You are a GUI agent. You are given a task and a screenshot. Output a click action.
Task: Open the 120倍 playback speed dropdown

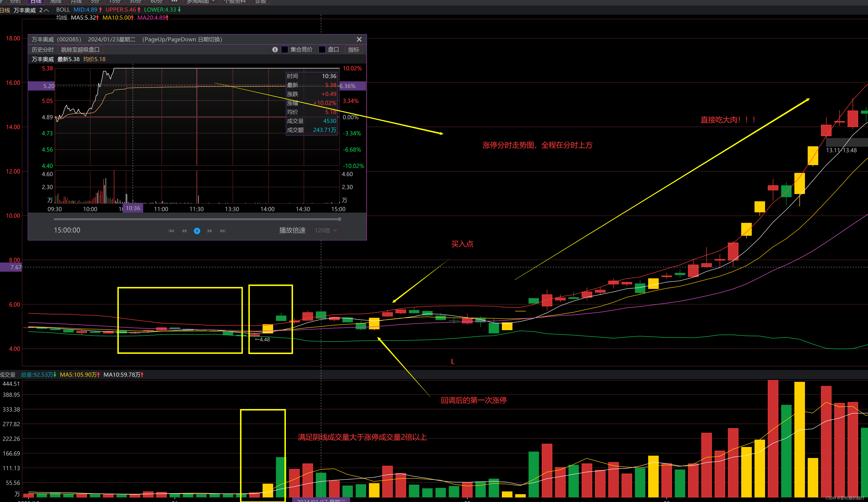point(326,230)
